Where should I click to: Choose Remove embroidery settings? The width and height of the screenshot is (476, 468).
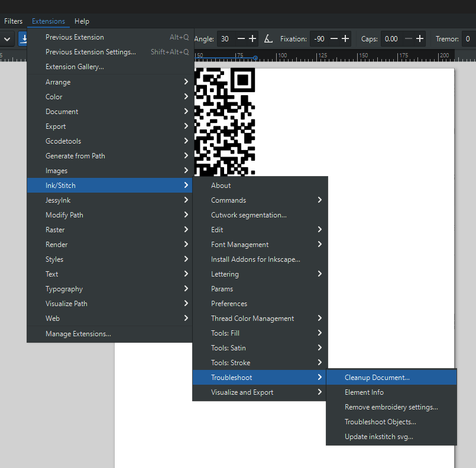pos(391,407)
